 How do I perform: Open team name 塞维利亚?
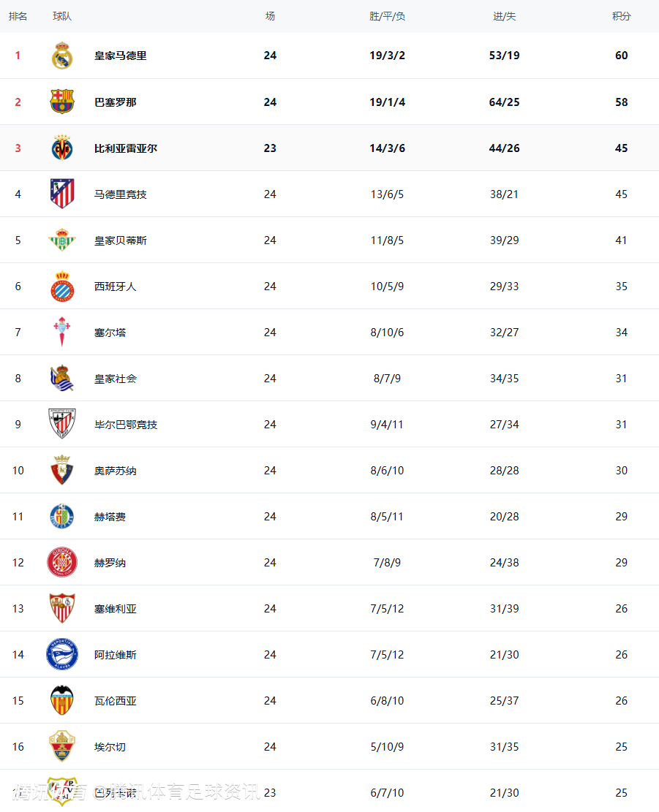click(x=116, y=609)
